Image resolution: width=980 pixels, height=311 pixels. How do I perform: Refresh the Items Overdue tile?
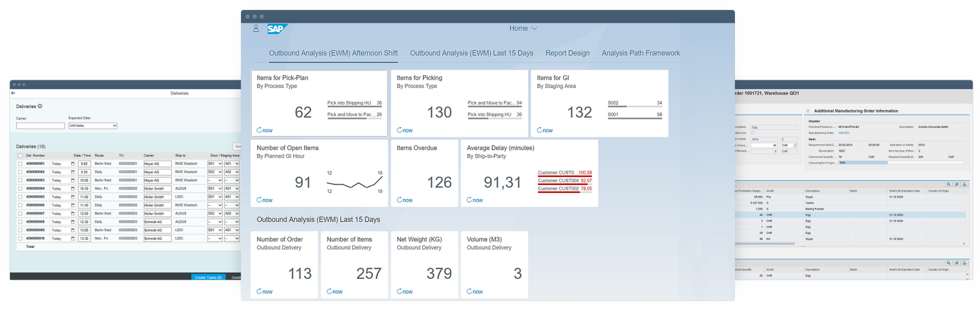(405, 200)
